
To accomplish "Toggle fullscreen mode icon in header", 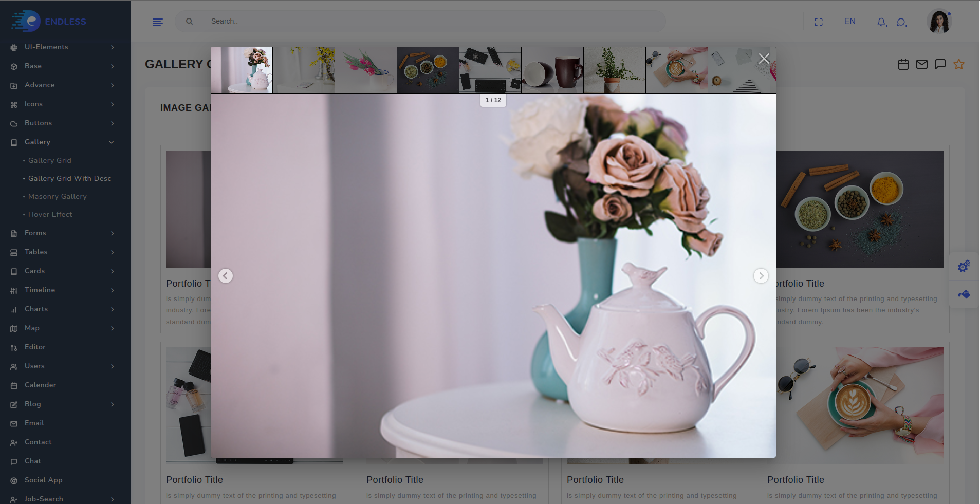I will [819, 22].
